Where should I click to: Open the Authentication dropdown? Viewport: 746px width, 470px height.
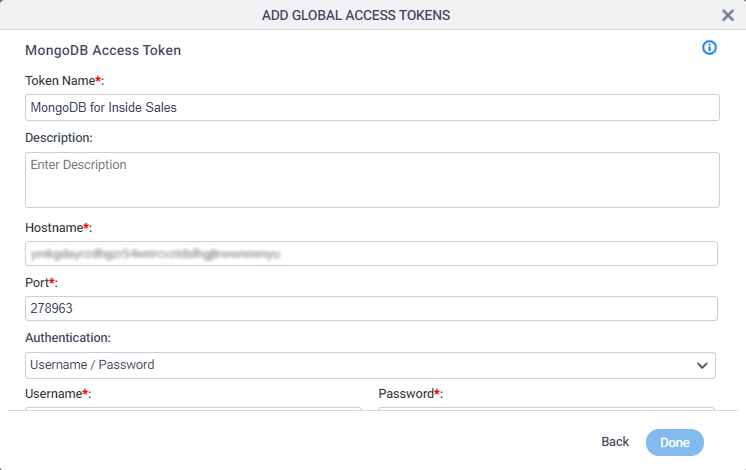[x=370, y=365]
